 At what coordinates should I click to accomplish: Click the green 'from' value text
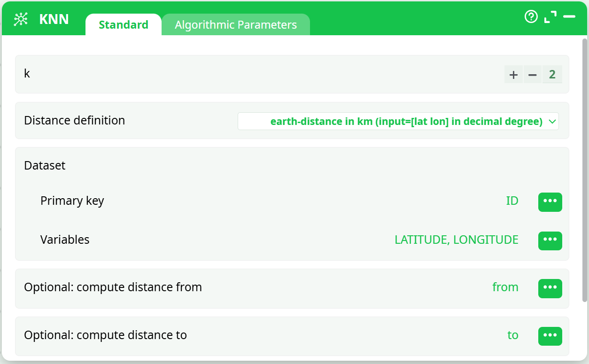point(505,287)
